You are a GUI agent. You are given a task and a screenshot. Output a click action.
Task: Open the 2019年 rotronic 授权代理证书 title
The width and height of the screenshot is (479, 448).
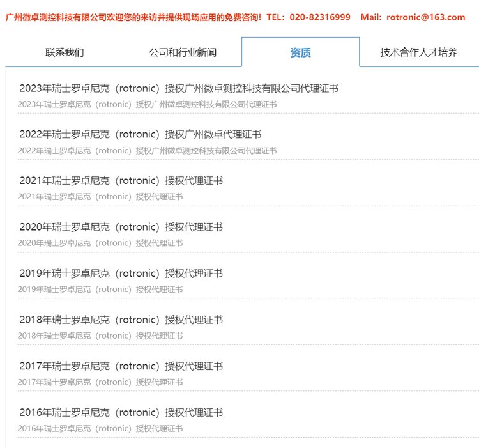coord(121,274)
